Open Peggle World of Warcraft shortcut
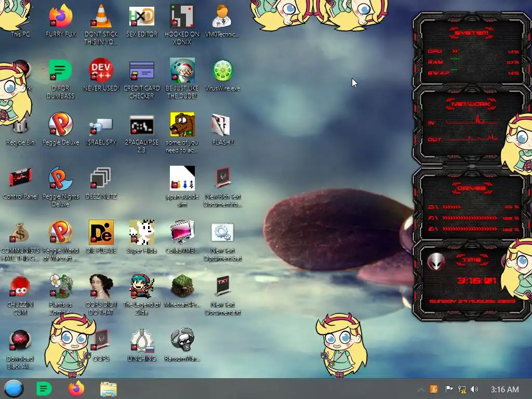 pos(60,232)
